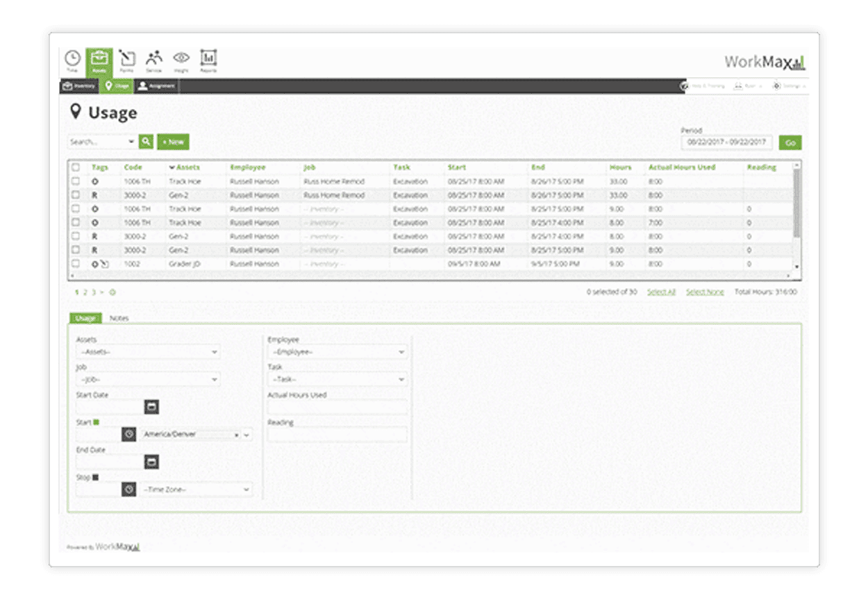Viewport: 868px width, 600px height.
Task: Open the Start Date calendar picker
Action: 151,407
